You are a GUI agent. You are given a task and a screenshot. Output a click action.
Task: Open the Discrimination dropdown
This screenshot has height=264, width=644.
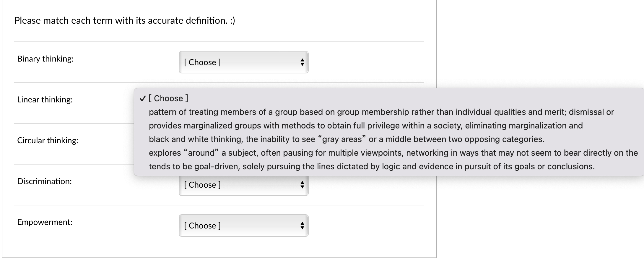243,185
